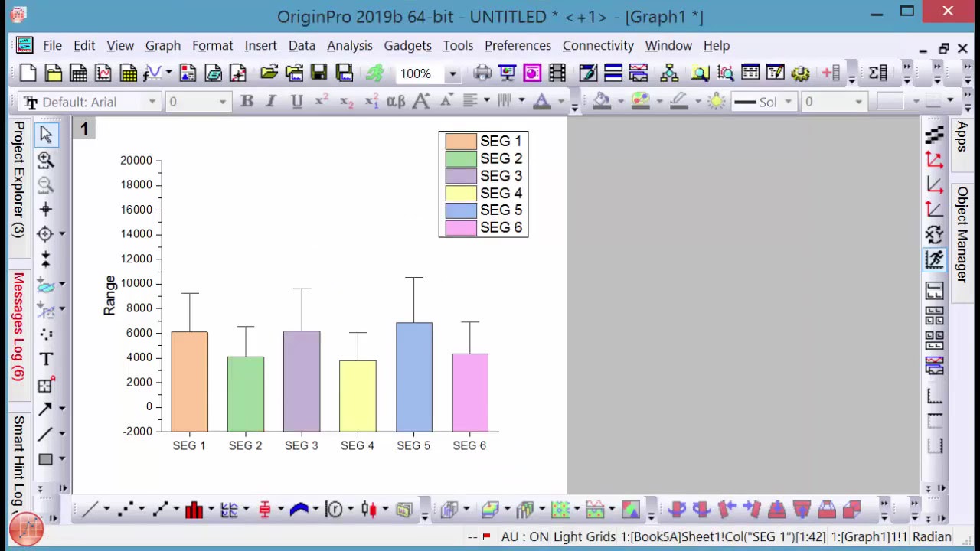Select the Zoom In tool
980x551 pixels.
(x=46, y=160)
